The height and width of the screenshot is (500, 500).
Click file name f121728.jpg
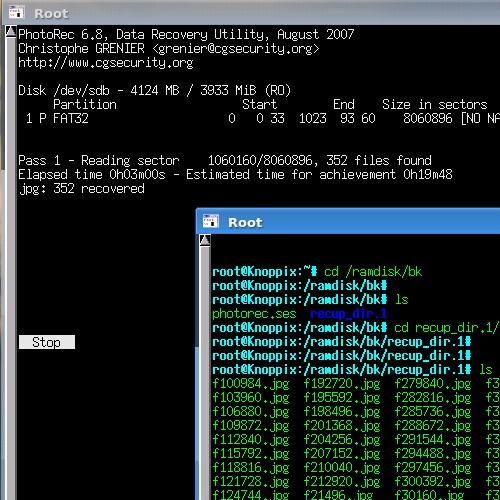pos(251,482)
